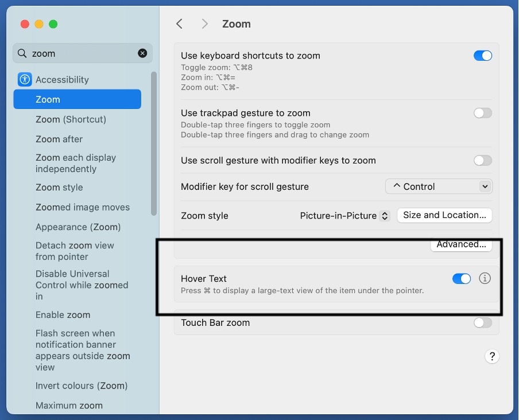The image size is (519, 420).
Task: Enable trackpad gesture to zoom
Action: coord(482,113)
